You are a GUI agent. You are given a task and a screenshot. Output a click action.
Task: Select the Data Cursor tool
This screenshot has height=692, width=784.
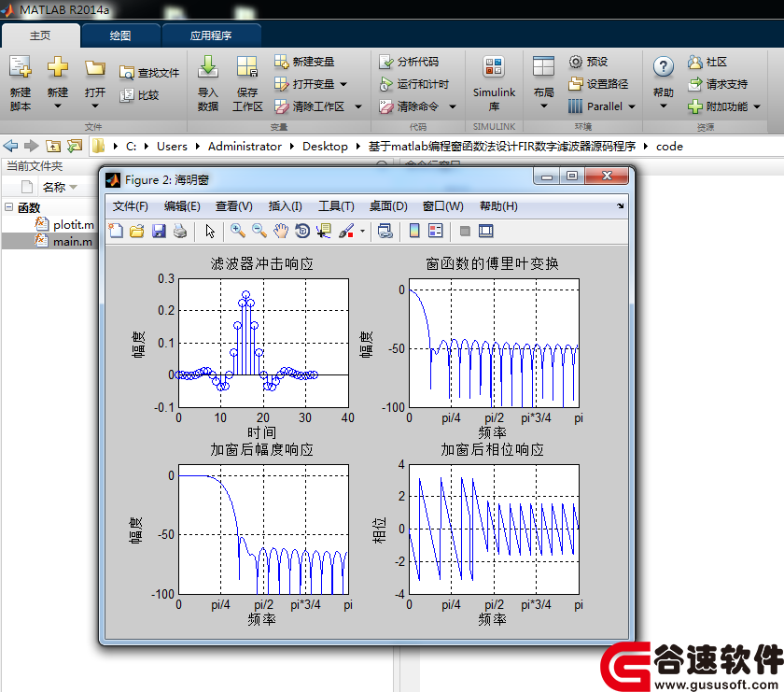click(324, 231)
